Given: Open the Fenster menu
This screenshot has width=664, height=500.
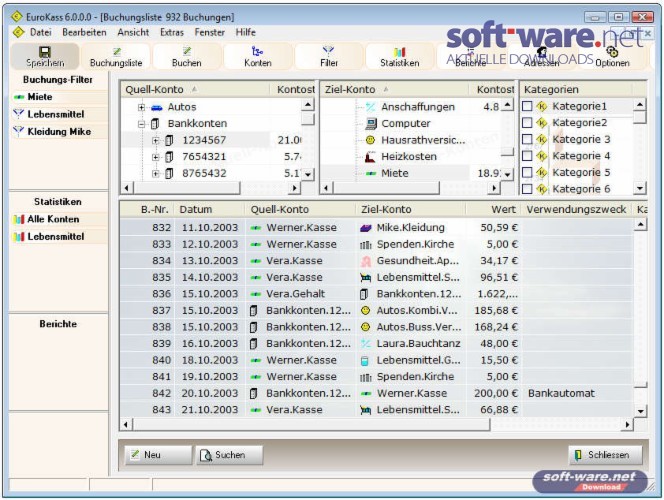Looking at the screenshot, I should (210, 32).
